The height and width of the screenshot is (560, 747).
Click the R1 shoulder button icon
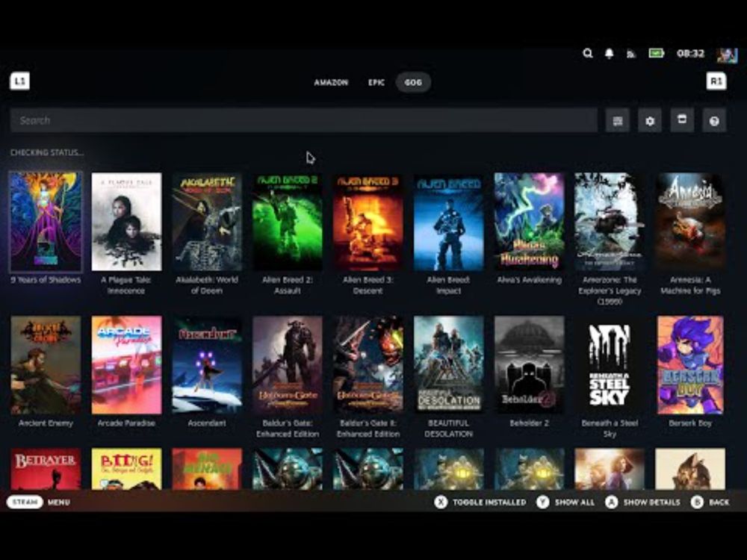pyautogui.click(x=716, y=81)
